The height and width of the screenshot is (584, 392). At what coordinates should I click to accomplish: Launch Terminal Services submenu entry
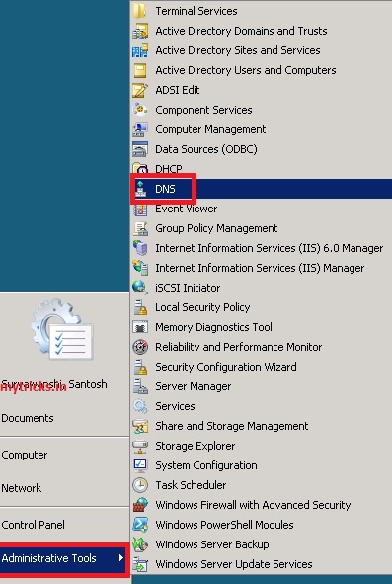[196, 11]
